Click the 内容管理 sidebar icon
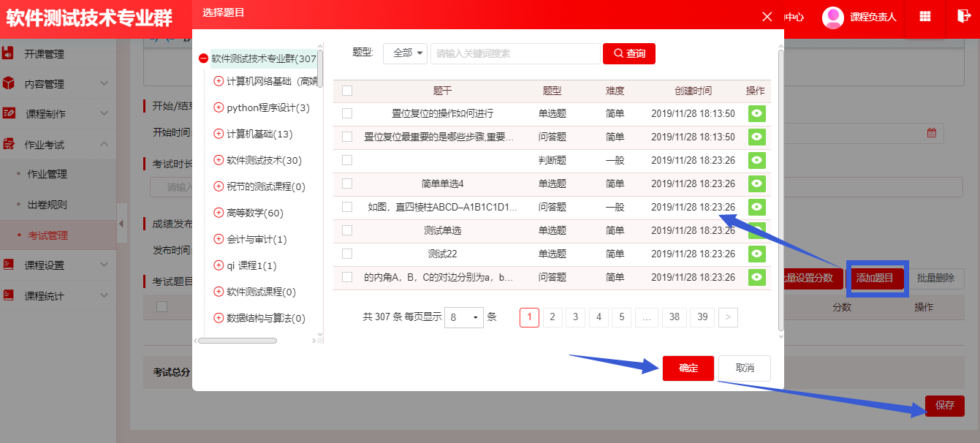Viewport: 980px width, 443px height. pyautogui.click(x=8, y=83)
